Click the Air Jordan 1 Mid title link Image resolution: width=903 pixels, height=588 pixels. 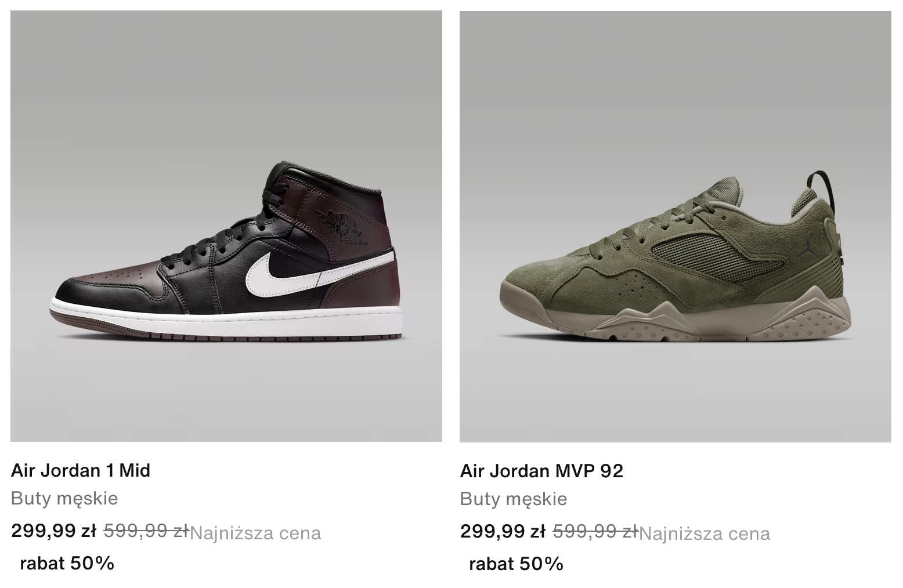click(81, 470)
